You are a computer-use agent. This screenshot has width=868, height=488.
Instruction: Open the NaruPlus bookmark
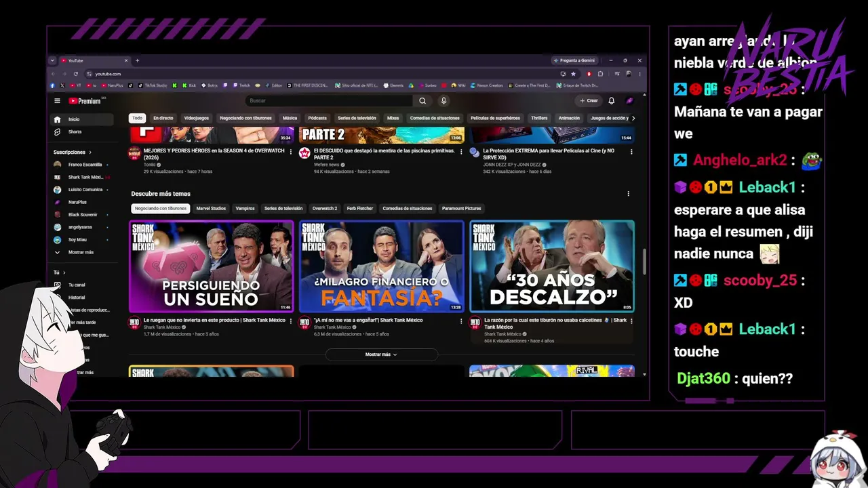tap(111, 85)
